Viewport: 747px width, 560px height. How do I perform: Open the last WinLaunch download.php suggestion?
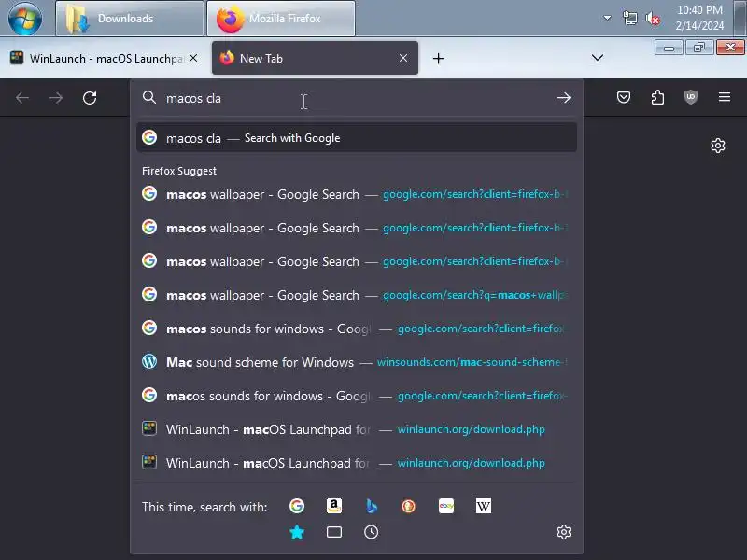357,463
